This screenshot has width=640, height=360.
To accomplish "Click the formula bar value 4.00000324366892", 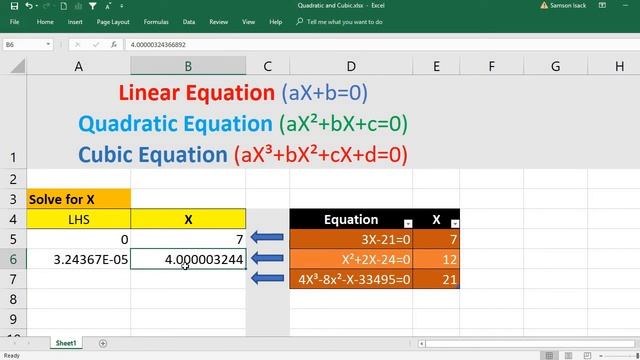I will click(158, 44).
